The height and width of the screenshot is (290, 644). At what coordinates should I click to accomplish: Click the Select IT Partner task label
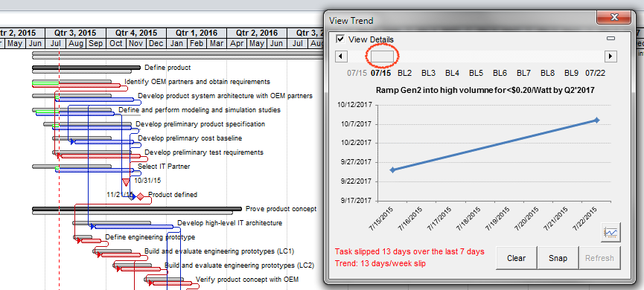pos(164,167)
